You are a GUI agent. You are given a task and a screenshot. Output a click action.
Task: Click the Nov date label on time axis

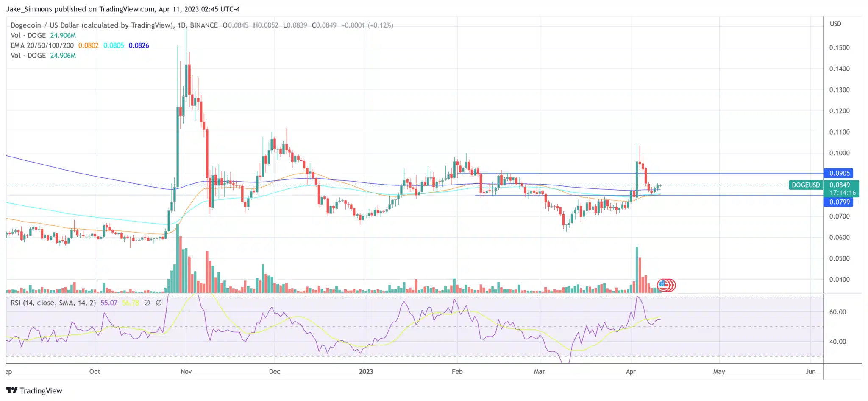tap(186, 372)
